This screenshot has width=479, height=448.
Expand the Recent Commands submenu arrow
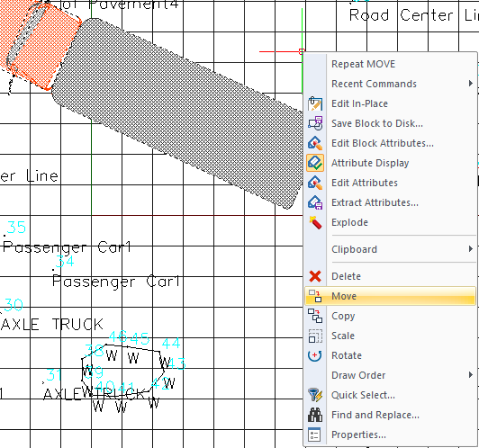(x=471, y=84)
